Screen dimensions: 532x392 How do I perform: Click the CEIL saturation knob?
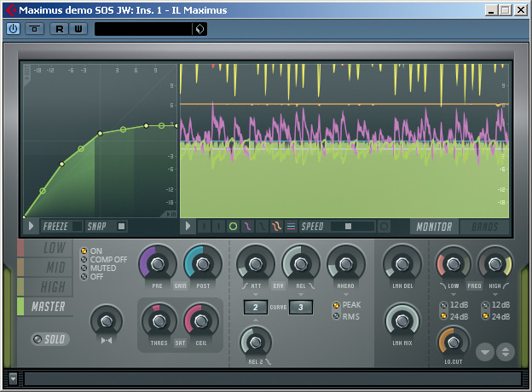point(201,321)
